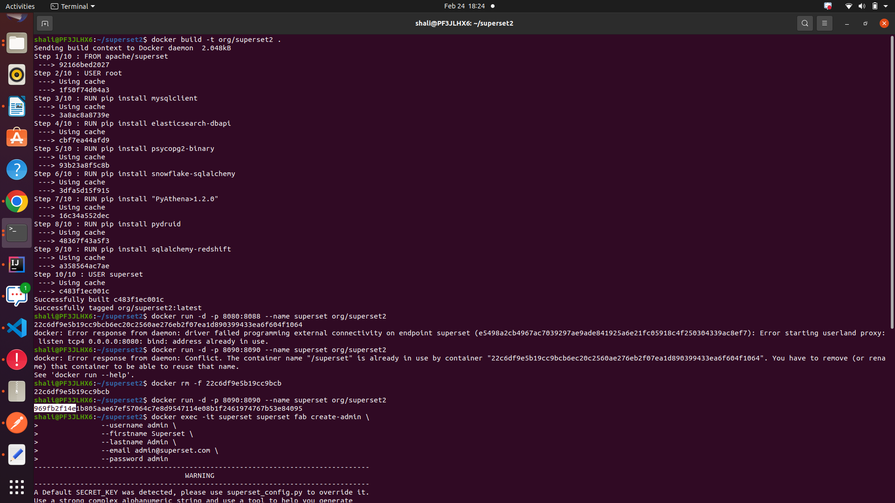Click 'Step 1/10 : FROM apache/superset' line
895x503 pixels.
(101, 57)
